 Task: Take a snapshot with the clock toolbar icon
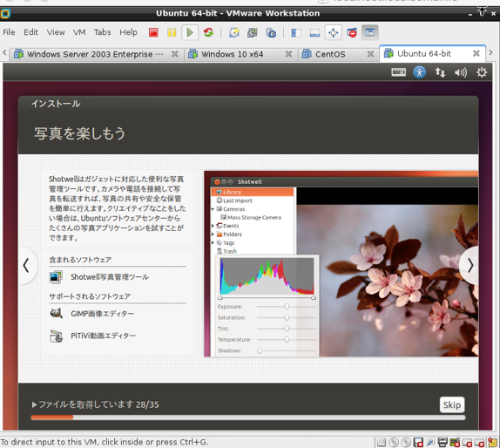point(234,32)
